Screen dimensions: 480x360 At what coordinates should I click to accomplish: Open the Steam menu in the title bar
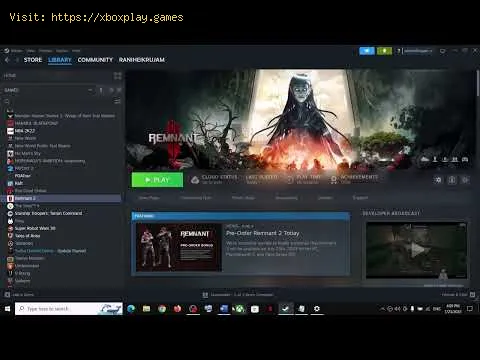click(16, 51)
